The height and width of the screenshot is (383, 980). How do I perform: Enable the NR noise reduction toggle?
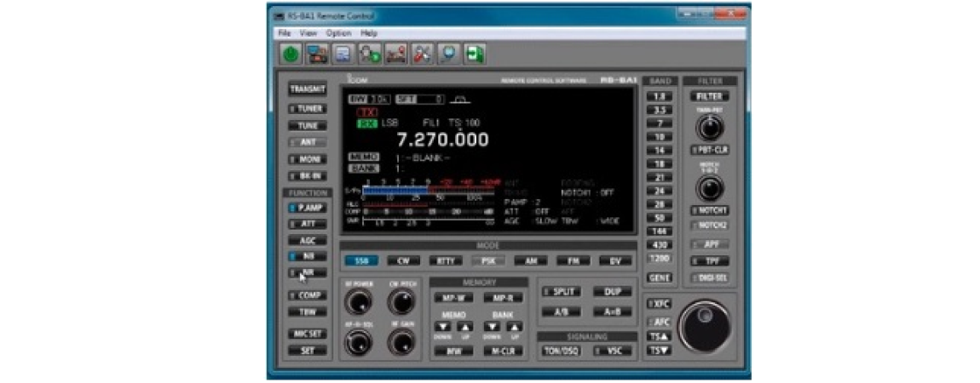tap(308, 273)
